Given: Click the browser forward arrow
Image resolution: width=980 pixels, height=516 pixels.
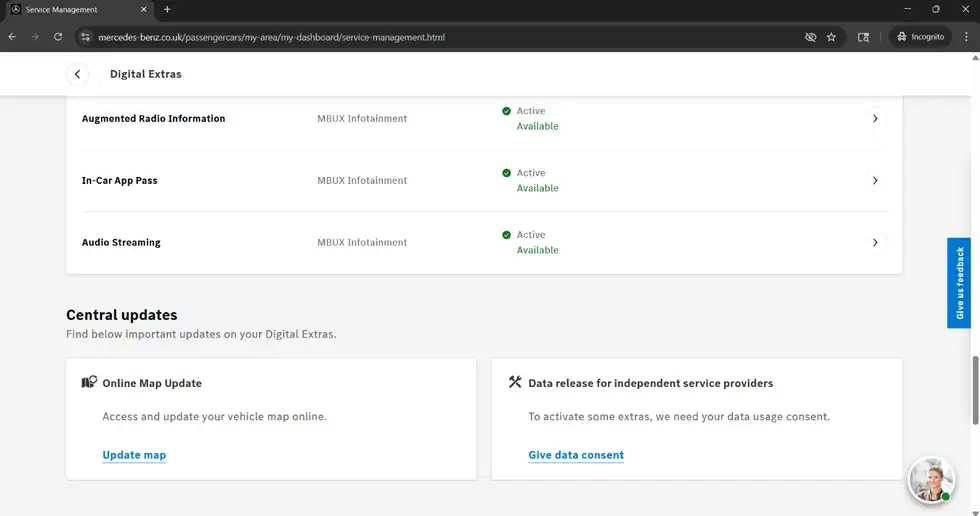Looking at the screenshot, I should click(x=35, y=37).
